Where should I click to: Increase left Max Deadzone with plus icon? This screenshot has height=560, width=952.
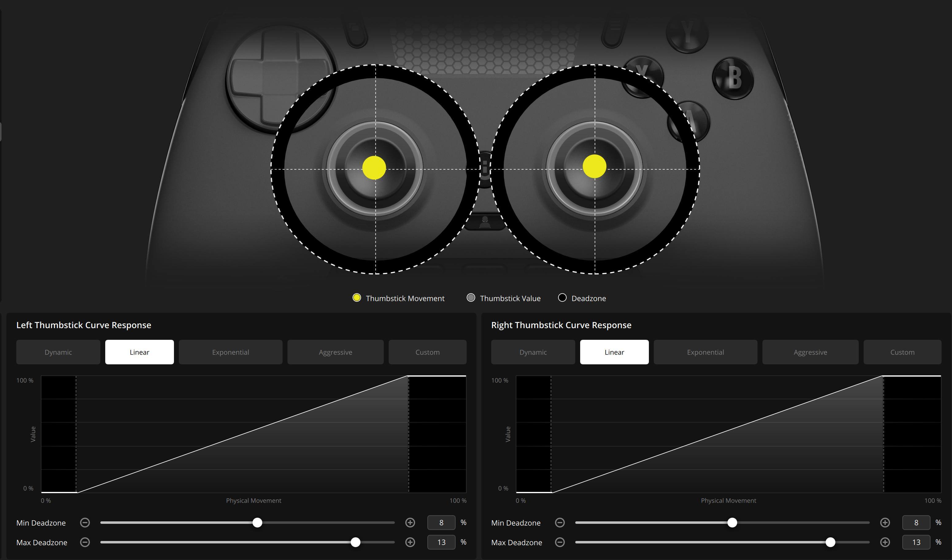coord(410,542)
